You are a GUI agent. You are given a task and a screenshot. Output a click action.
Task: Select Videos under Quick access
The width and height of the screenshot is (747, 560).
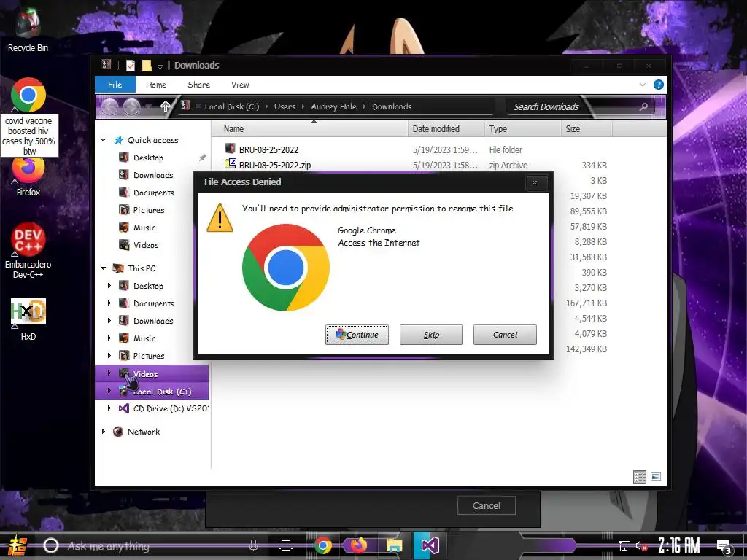pos(145,245)
